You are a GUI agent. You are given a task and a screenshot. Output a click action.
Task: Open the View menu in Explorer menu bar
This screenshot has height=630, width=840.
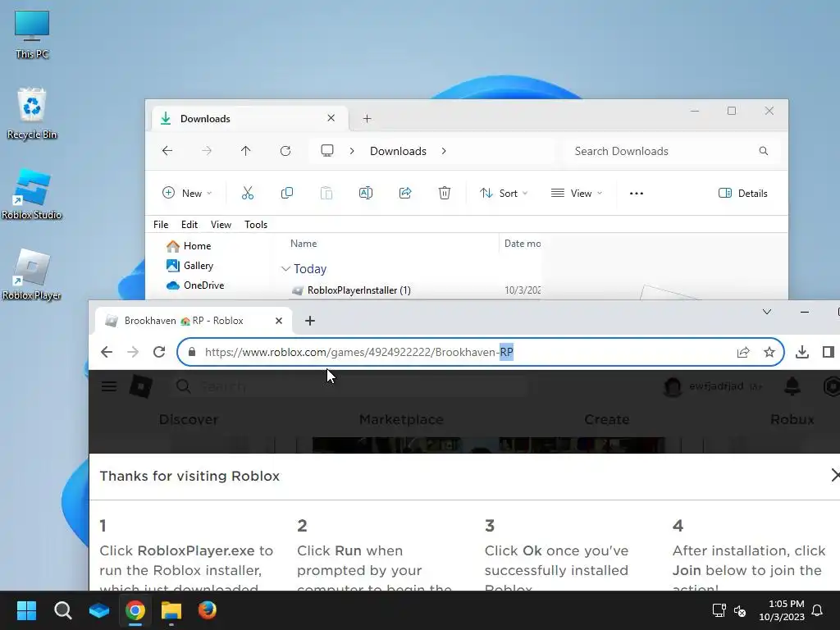coord(221,225)
